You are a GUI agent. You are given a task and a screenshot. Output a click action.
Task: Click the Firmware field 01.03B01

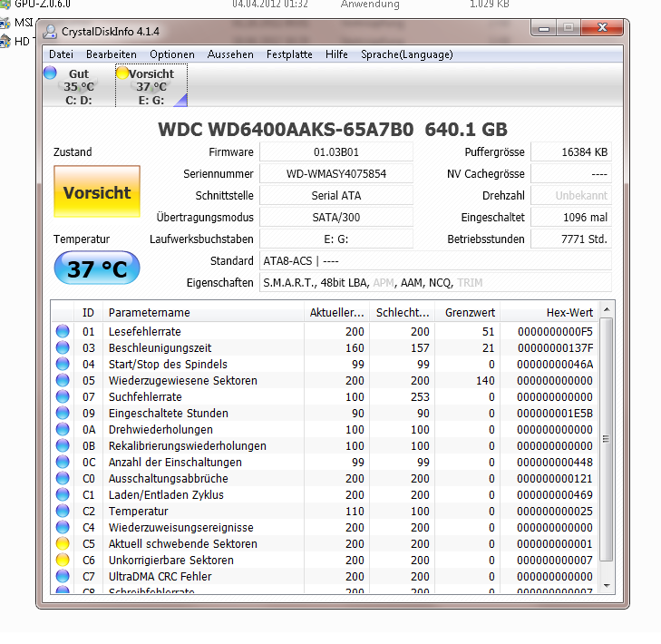(x=336, y=151)
